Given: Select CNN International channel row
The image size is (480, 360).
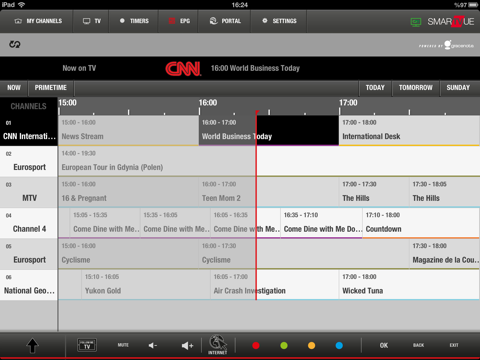Looking at the screenshot, I should (x=29, y=131).
